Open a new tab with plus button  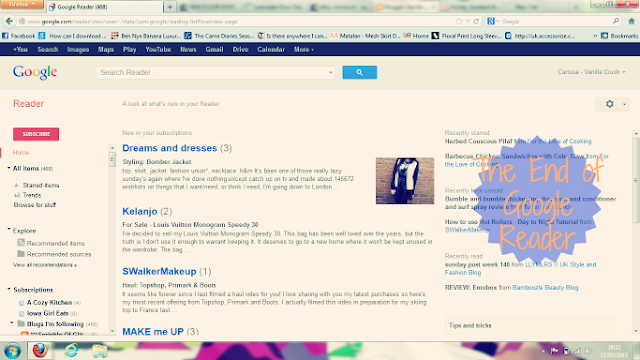click(170, 7)
